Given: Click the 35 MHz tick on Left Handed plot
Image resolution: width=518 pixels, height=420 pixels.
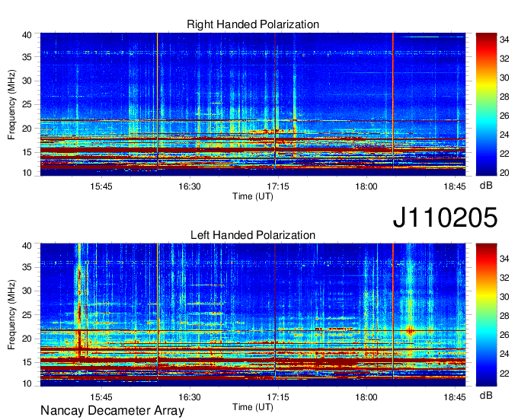Looking at the screenshot, I should [27, 267].
